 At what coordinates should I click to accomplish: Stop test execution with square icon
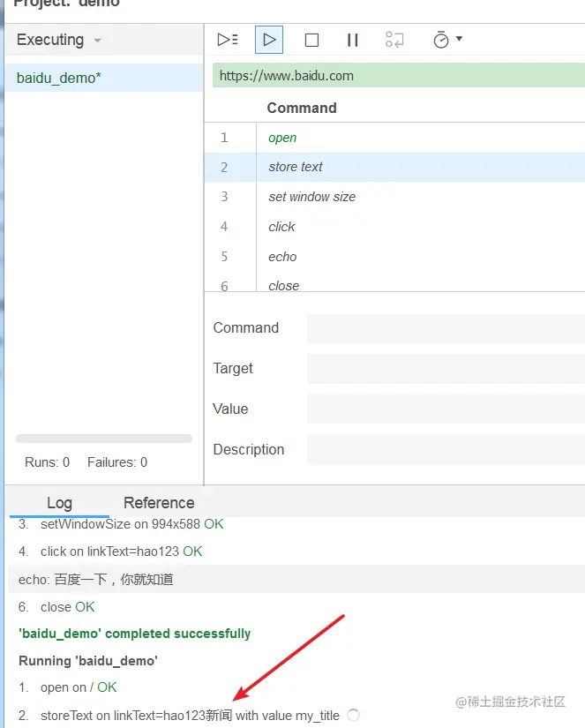point(311,40)
